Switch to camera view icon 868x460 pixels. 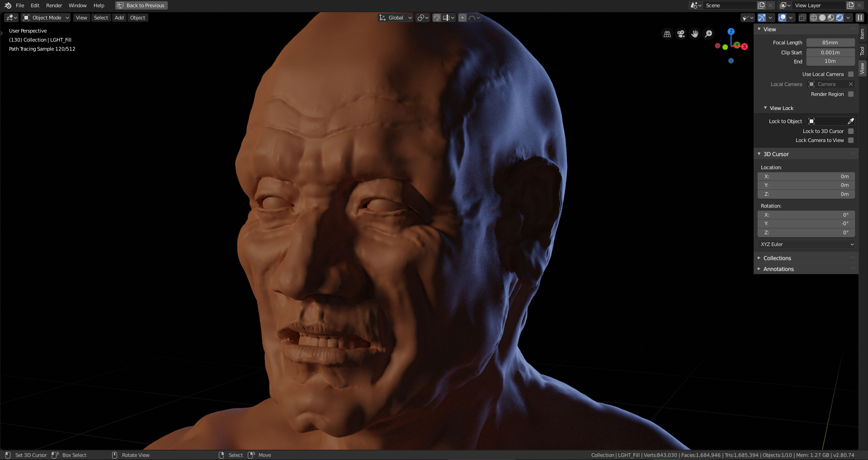coord(681,34)
